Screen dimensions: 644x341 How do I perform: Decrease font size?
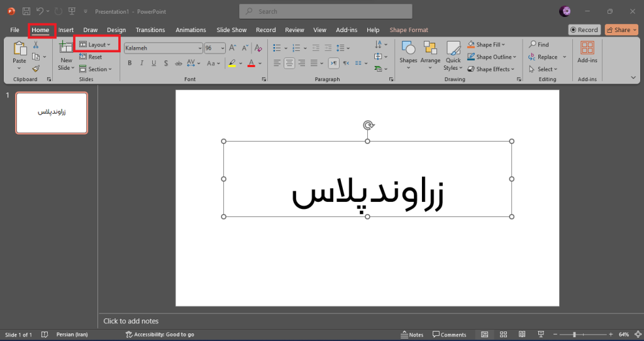pyautogui.click(x=245, y=48)
